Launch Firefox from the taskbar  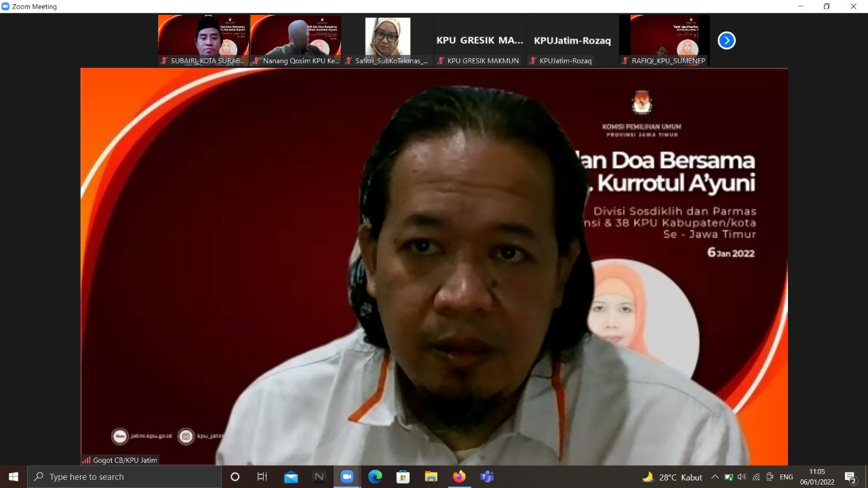[x=459, y=477]
